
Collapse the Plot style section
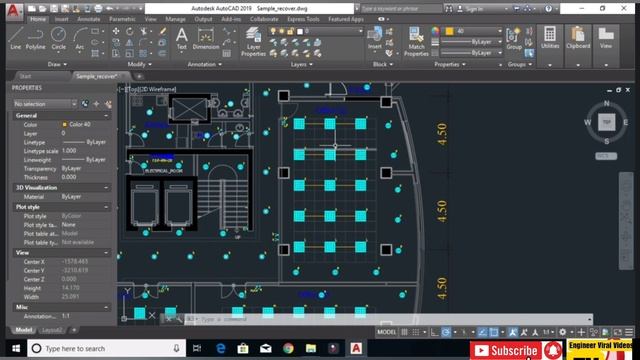[106, 207]
